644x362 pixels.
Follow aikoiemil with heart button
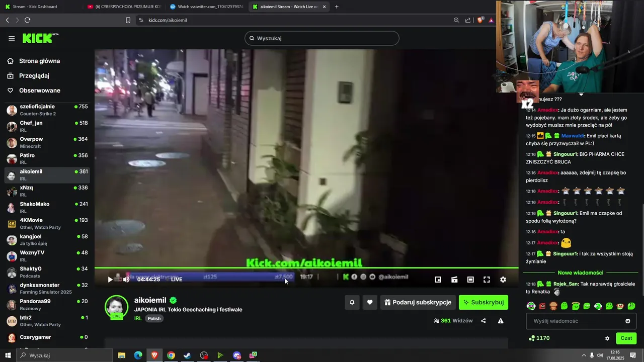[x=370, y=302]
